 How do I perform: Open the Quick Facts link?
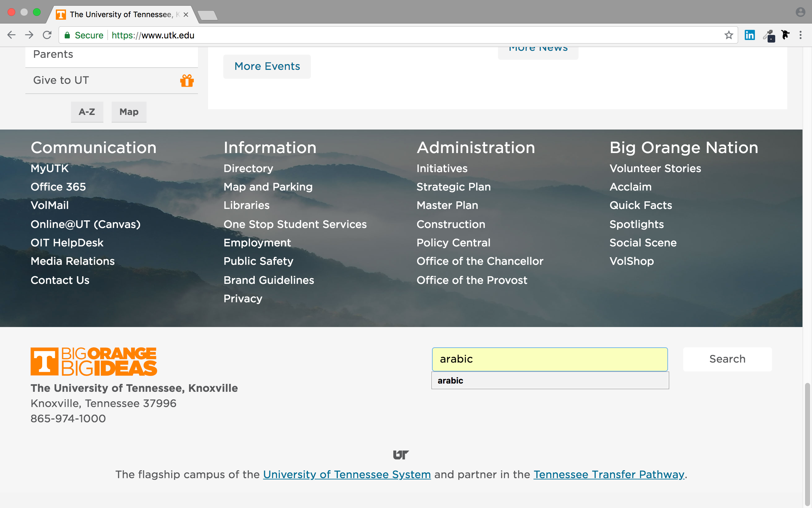click(641, 205)
